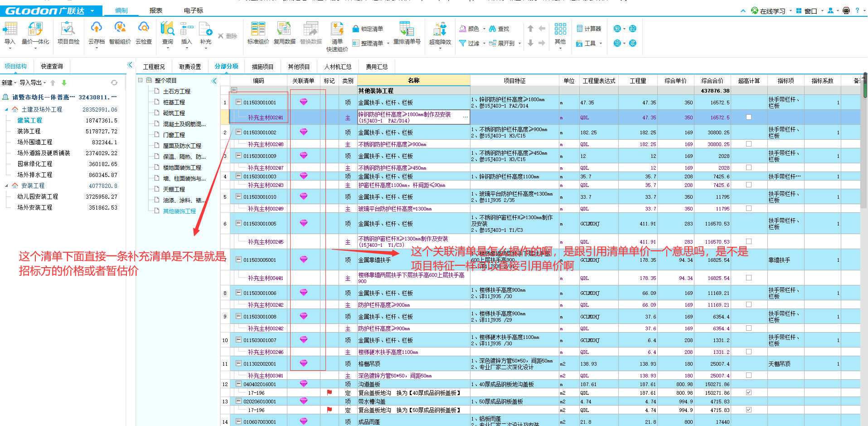Open the 过滤 filter dropdown
868x426 pixels.
pos(484,44)
